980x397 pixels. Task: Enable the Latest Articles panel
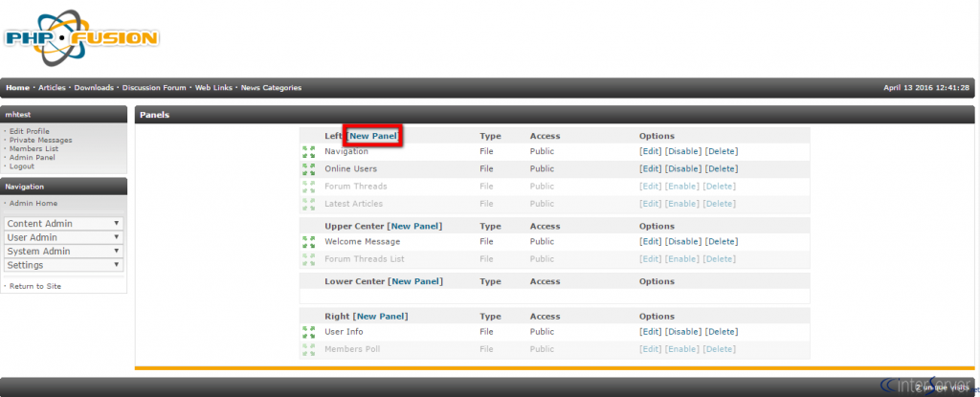pos(681,204)
